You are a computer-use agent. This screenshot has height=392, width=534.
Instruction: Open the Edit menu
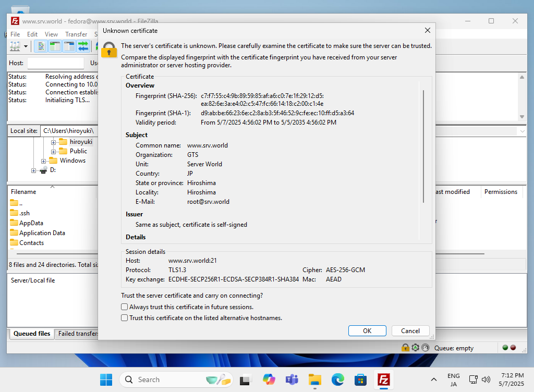(32, 34)
